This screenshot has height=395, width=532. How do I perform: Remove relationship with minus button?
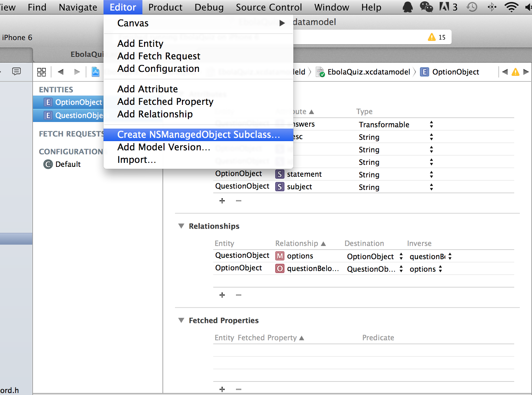click(239, 295)
